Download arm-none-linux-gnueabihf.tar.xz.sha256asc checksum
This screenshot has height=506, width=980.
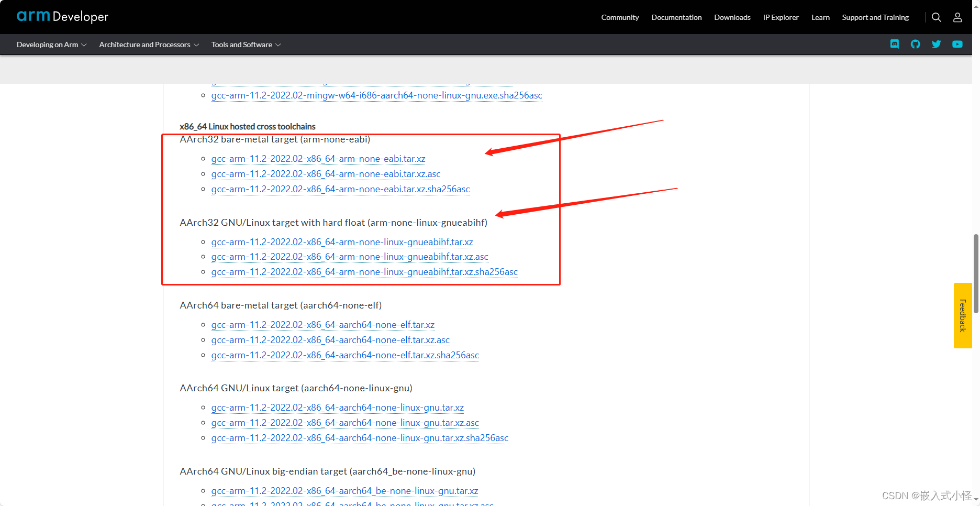pos(364,272)
